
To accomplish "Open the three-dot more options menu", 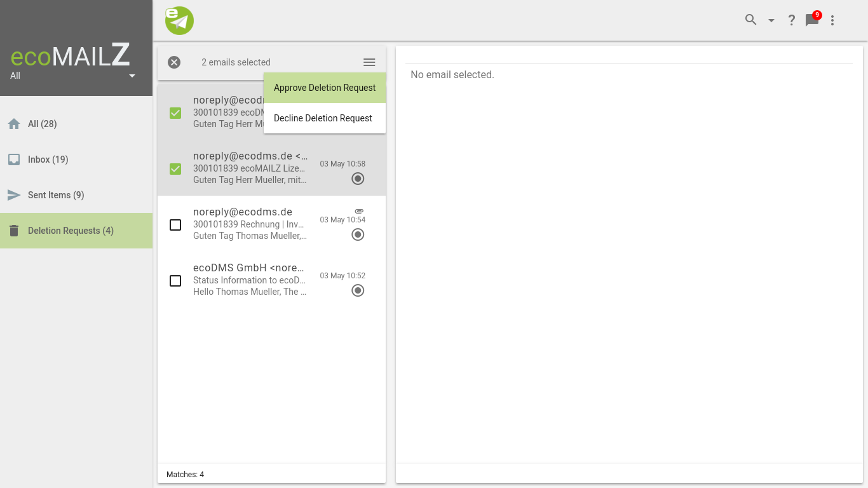I will click(832, 20).
